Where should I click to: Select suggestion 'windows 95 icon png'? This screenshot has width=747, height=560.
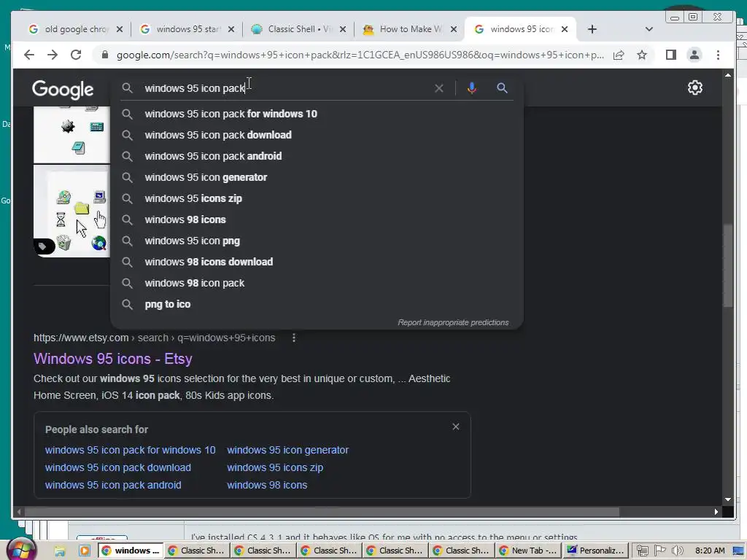317,241
